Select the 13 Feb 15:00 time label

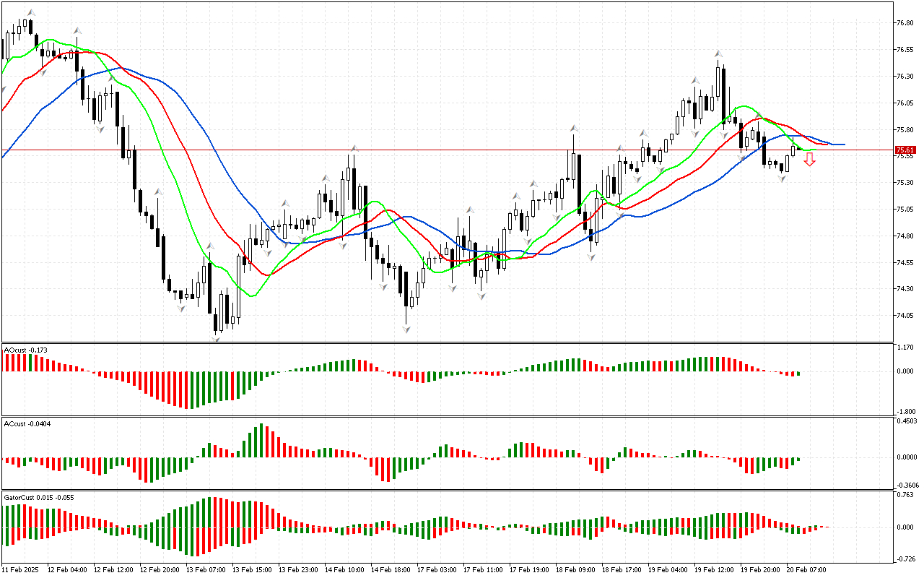tap(252, 569)
